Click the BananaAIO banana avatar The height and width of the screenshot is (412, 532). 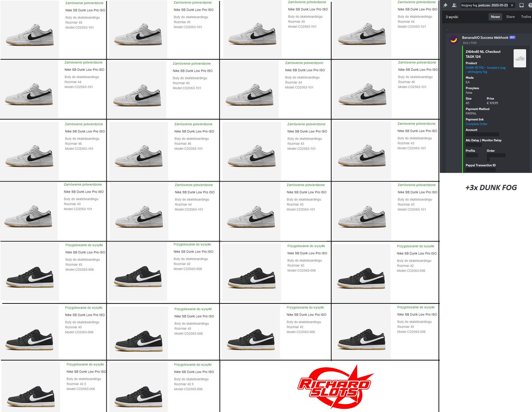point(454,40)
